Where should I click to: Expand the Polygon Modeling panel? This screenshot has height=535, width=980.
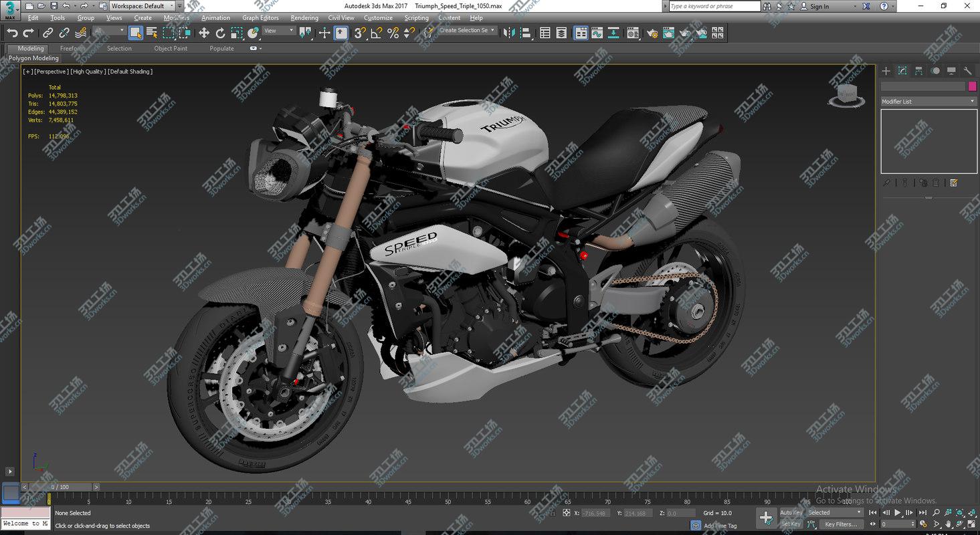click(33, 58)
